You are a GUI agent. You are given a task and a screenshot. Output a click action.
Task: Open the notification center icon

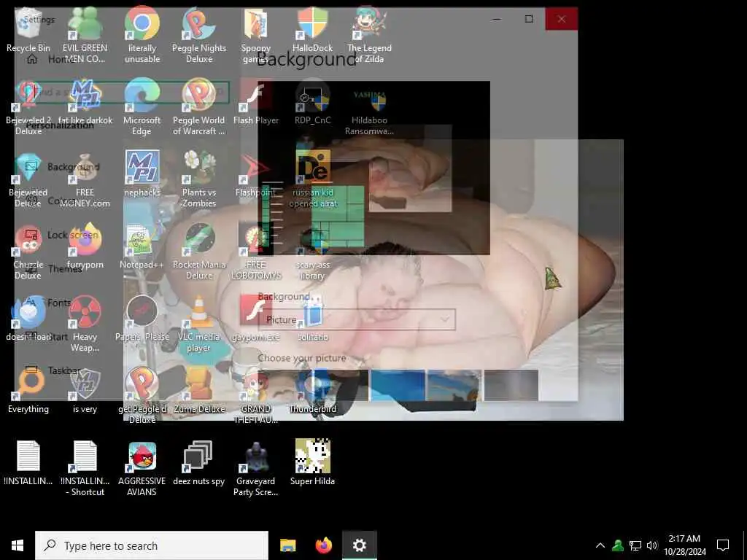click(723, 545)
